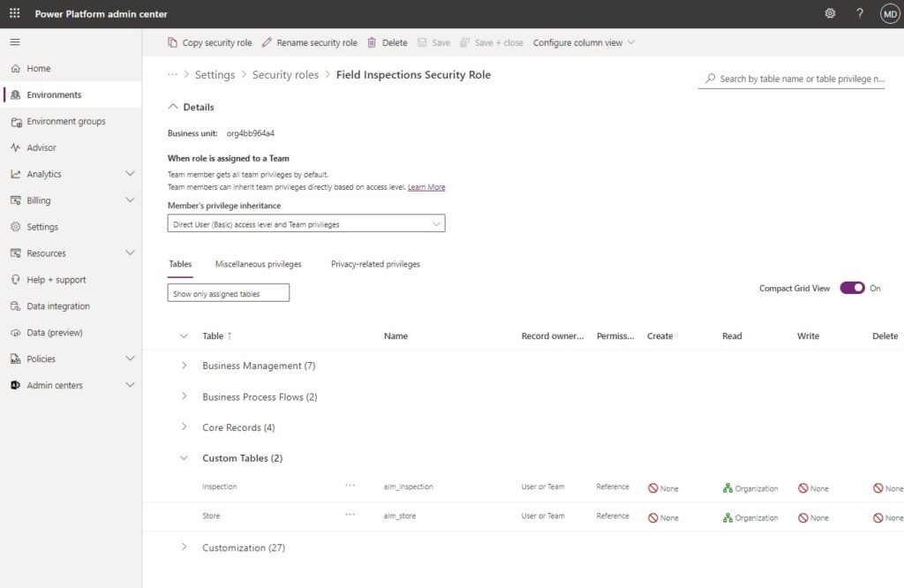Expand the Business Process Flows (2) group
The width and height of the screenshot is (904, 588).
click(184, 396)
